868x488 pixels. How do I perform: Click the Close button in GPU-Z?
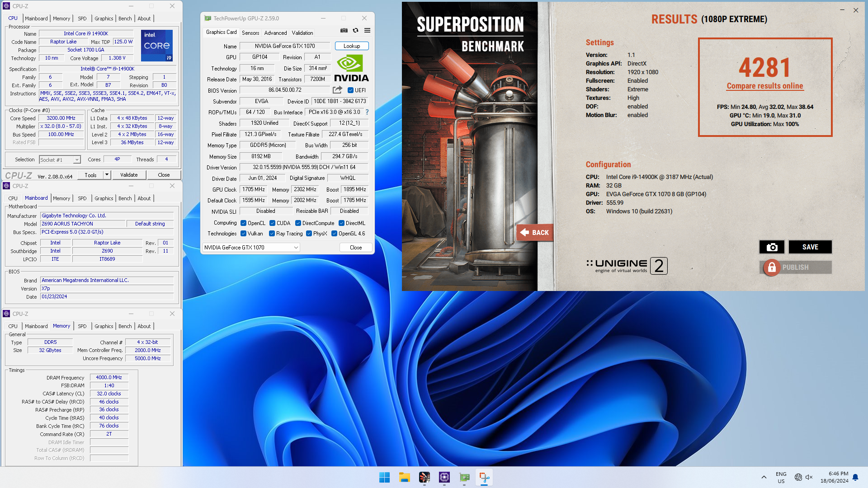[x=356, y=248]
